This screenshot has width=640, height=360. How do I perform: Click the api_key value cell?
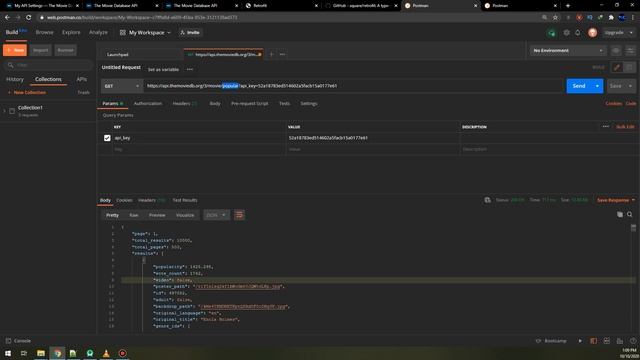(372, 138)
